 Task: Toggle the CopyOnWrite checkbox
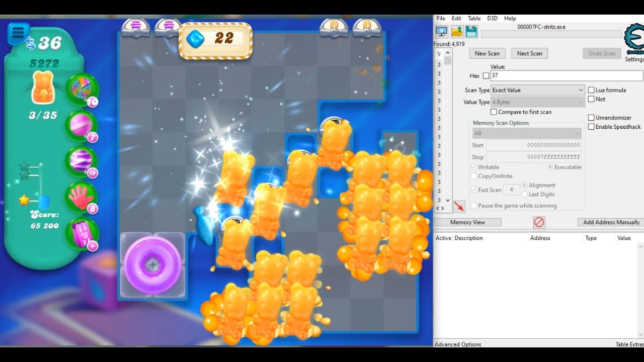tap(473, 176)
